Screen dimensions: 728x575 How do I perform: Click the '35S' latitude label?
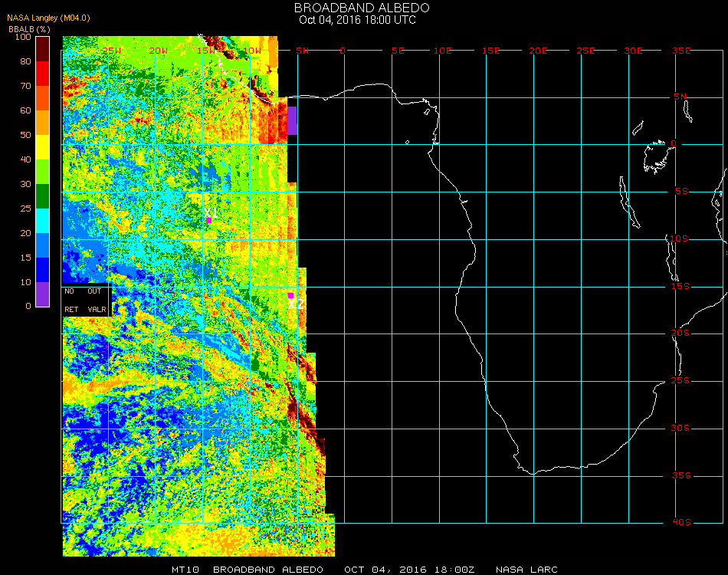pos(681,475)
